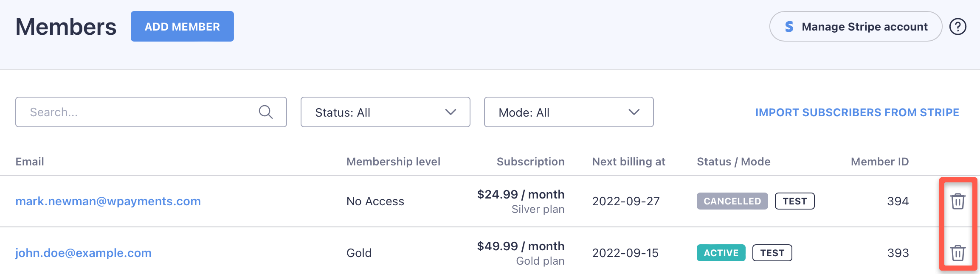Image resolution: width=980 pixels, height=274 pixels.
Task: Click the Status dropdown chevron arrow
Action: coord(451,112)
